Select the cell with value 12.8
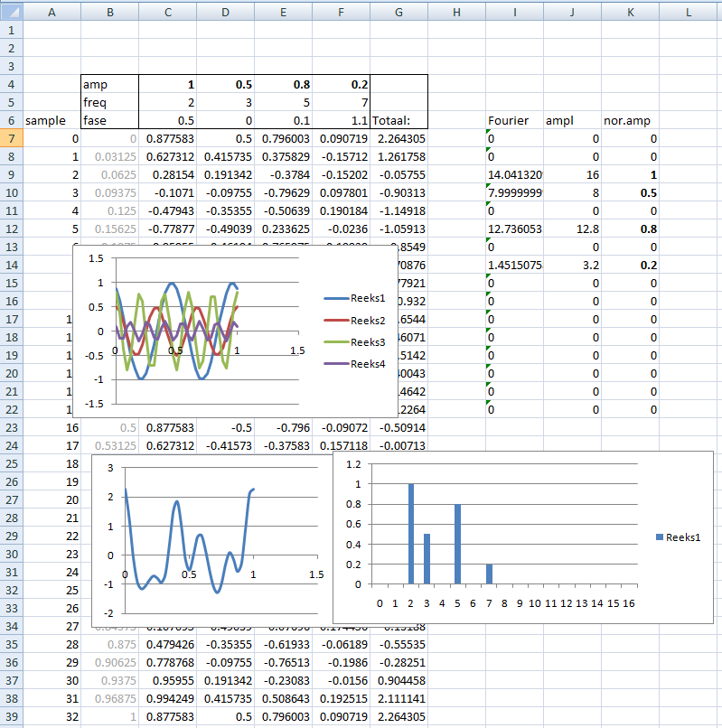 click(x=572, y=229)
